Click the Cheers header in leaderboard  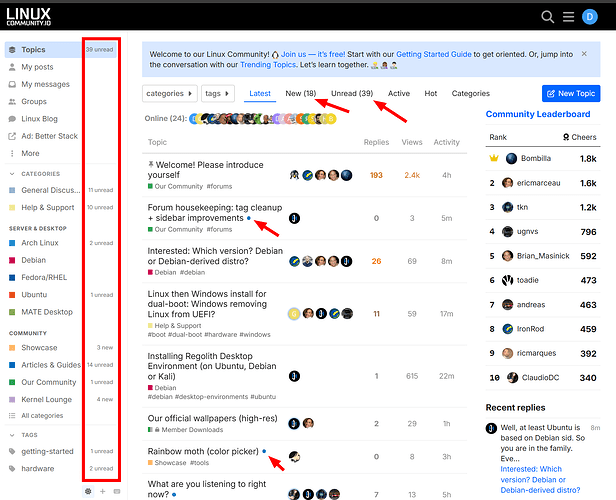click(x=579, y=137)
